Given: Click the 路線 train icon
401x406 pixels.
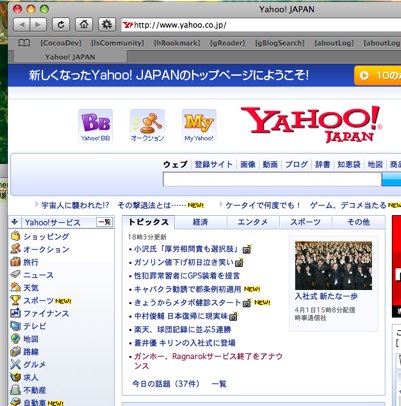Looking at the screenshot, I should tap(15, 351).
